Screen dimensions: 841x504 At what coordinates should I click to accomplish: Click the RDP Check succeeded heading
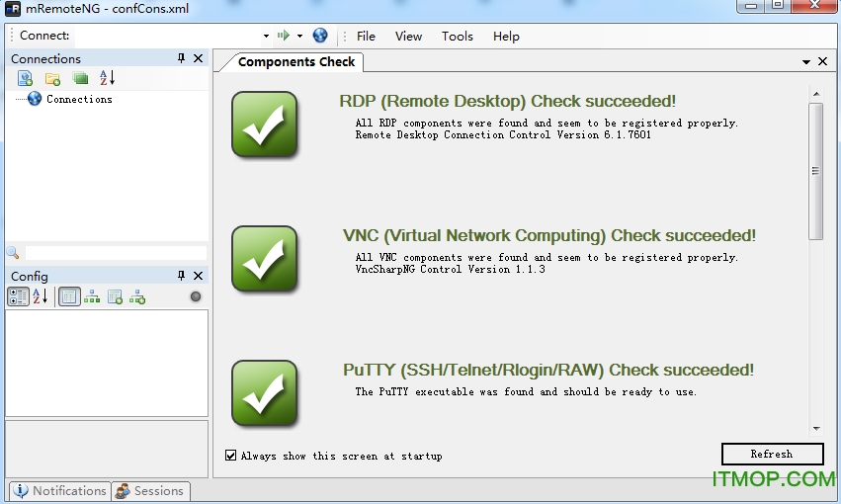(x=507, y=102)
